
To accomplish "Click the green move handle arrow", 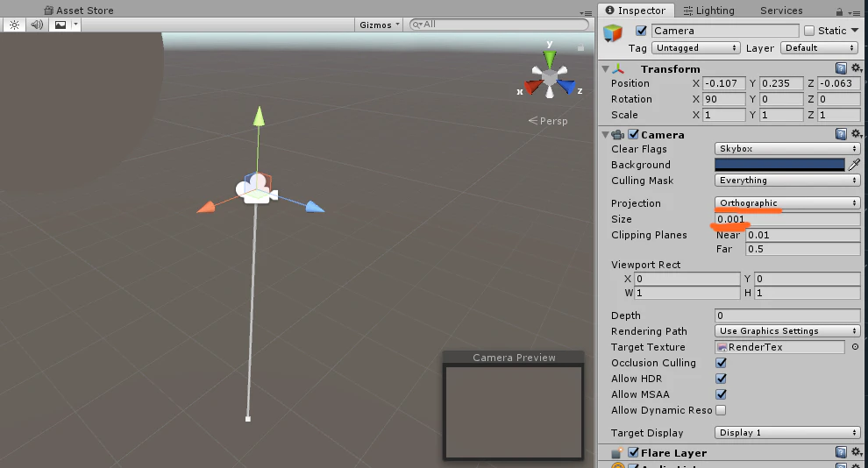I will tap(259, 117).
